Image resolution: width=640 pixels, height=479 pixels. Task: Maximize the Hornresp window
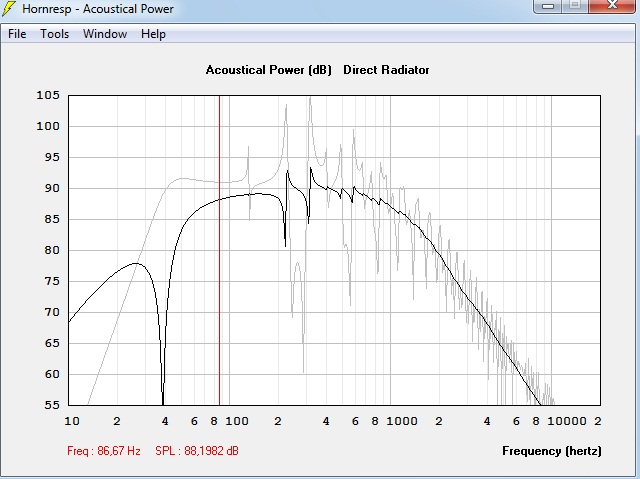coord(575,5)
